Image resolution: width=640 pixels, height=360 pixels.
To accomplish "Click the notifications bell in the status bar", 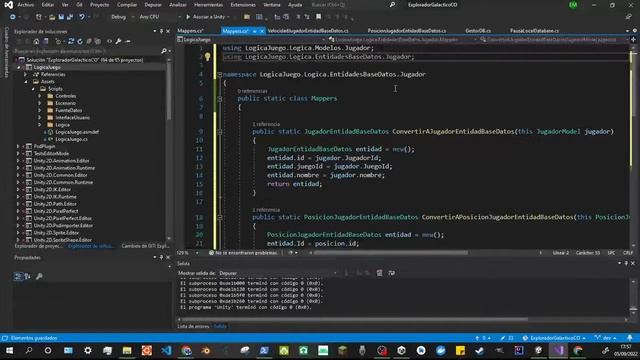I will [630, 338].
